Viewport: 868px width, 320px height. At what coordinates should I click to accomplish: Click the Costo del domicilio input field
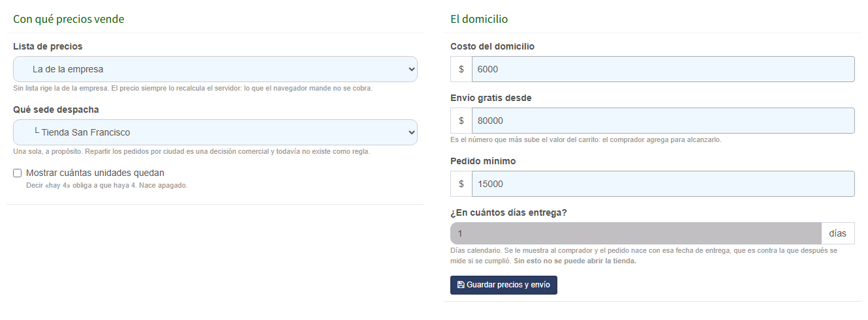663,69
